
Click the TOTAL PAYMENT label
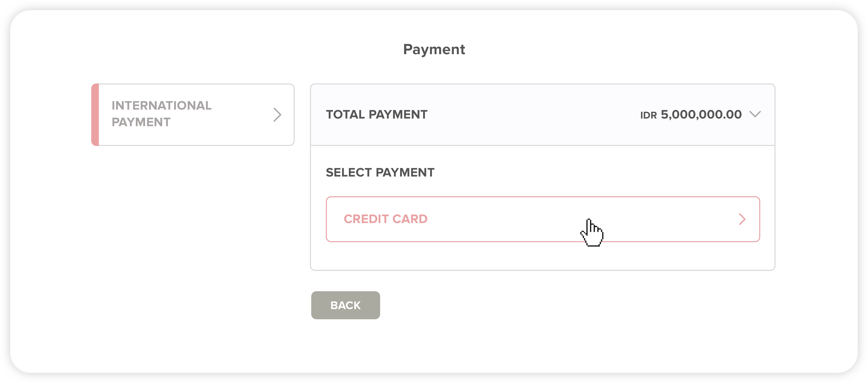(376, 114)
